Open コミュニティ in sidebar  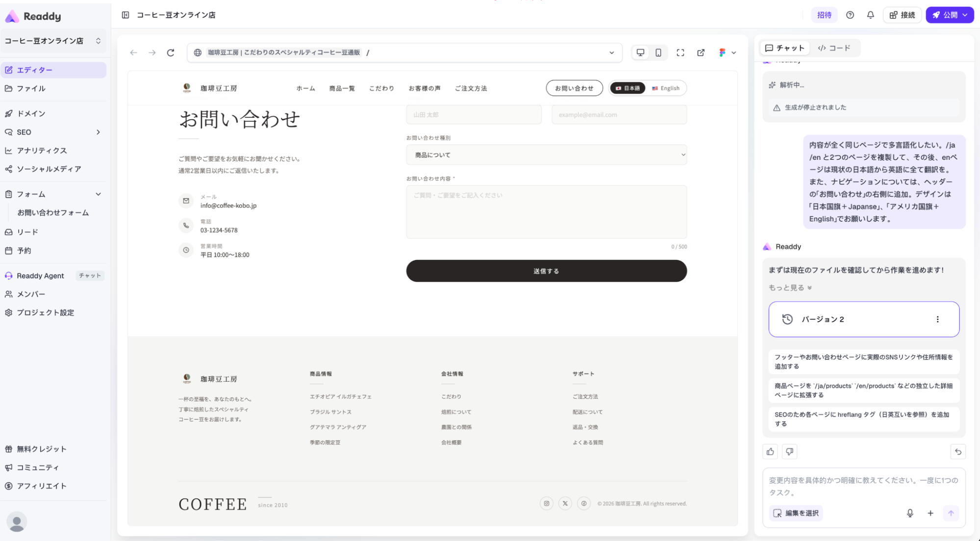pos(53,467)
